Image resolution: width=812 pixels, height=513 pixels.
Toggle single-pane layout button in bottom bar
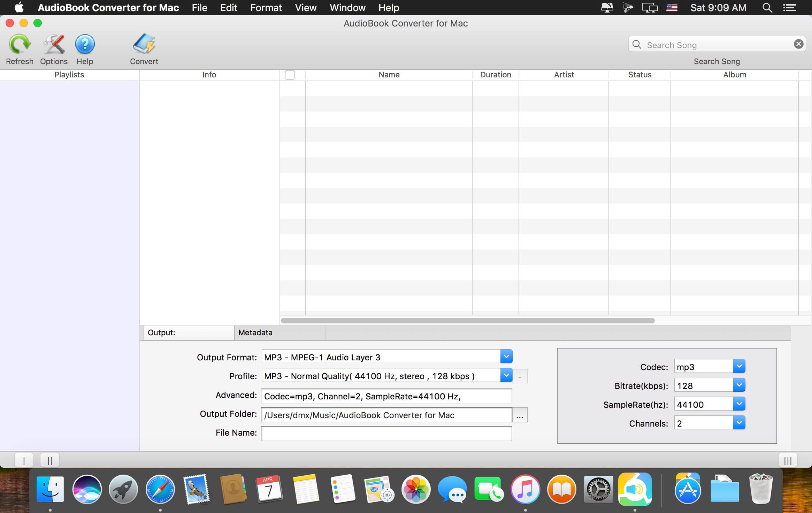24,460
